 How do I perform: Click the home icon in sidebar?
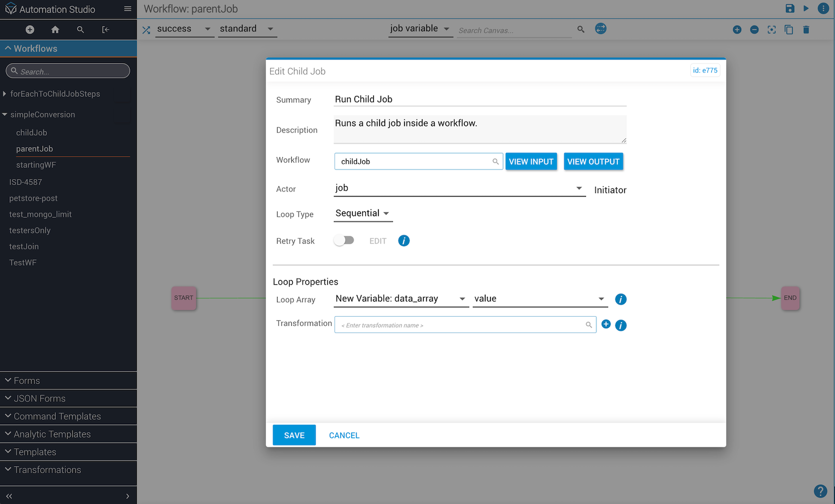55,30
